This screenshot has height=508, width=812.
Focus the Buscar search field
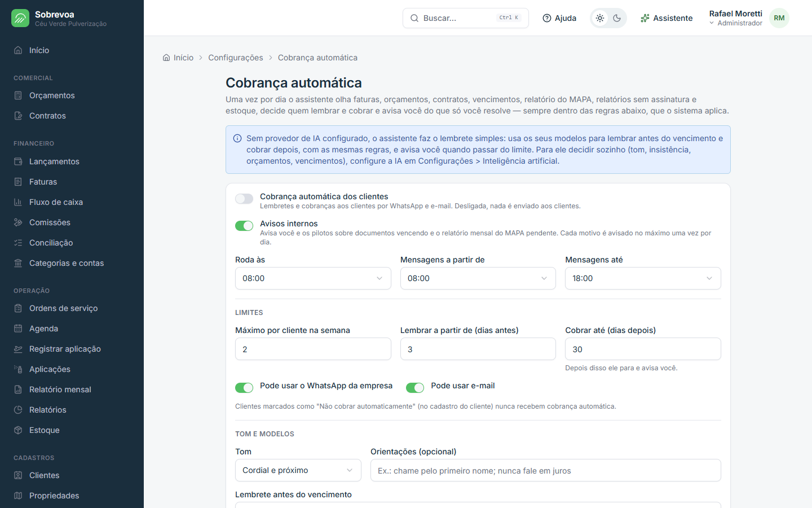pyautogui.click(x=466, y=18)
